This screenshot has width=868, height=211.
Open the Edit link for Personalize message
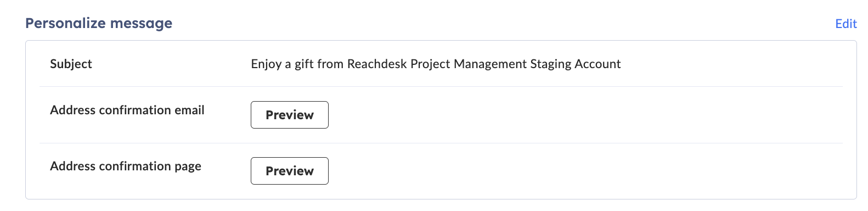846,24
